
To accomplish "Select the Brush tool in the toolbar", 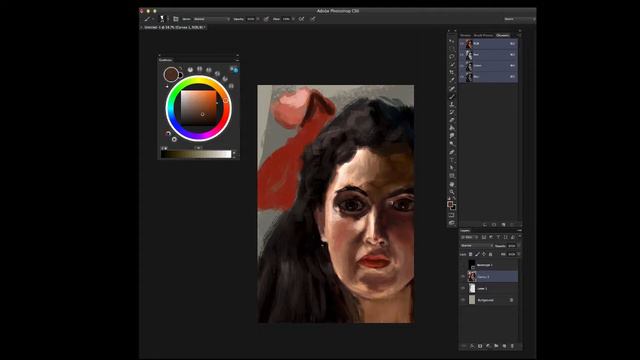I will [x=452, y=97].
